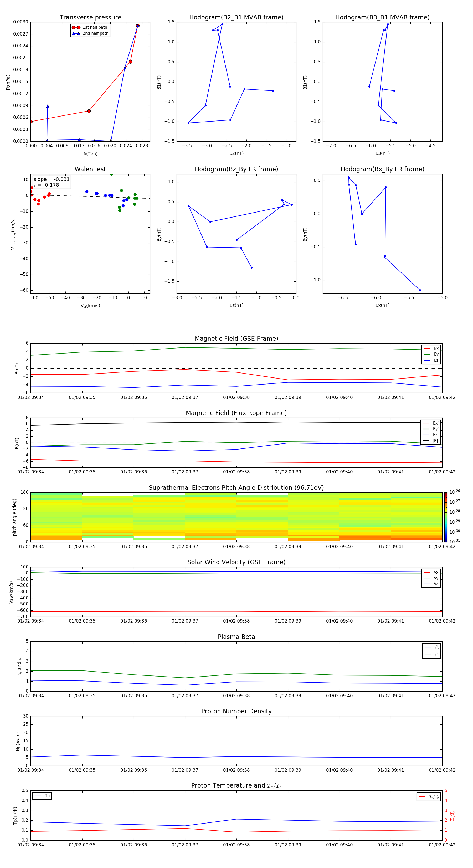473x868 pixels.
Task: Click the "Np(#/cc)" y-axis label
Action: pos(18,741)
